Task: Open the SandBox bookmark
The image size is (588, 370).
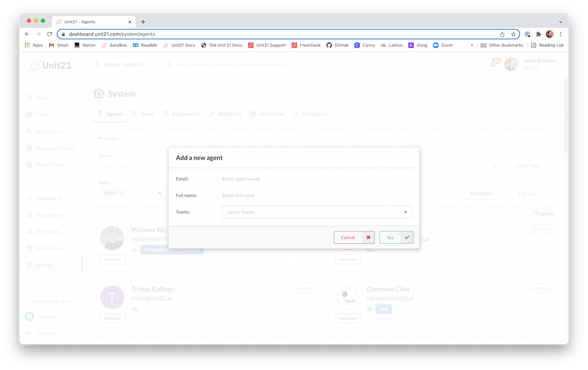Action: click(114, 45)
